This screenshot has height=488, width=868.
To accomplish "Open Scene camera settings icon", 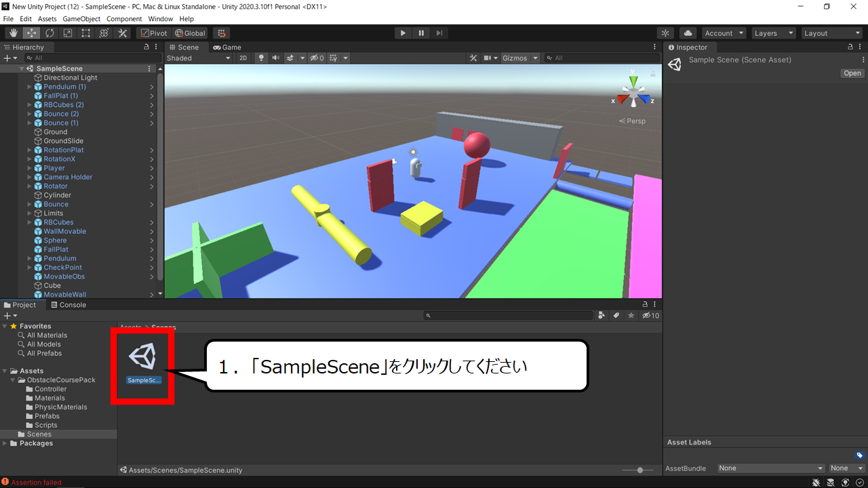I will [487, 58].
